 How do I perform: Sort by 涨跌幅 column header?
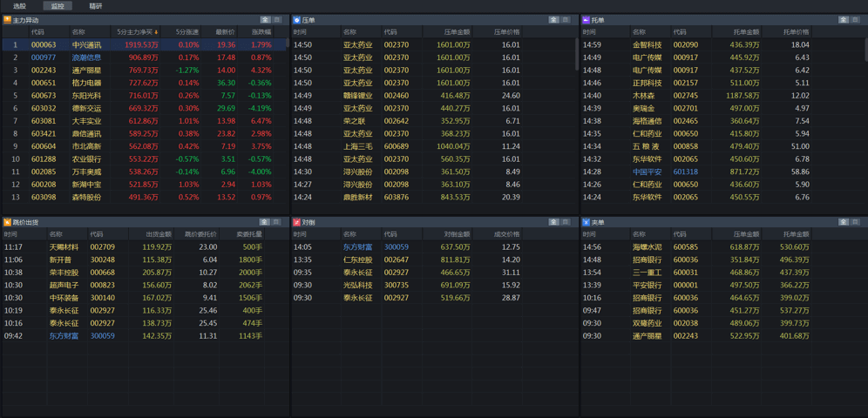coord(256,32)
